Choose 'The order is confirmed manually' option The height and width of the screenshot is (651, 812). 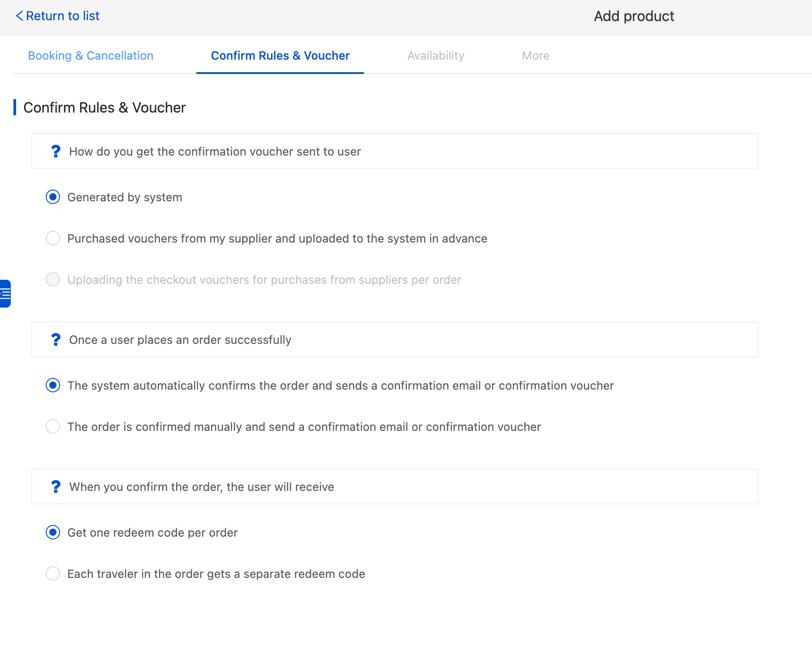[x=53, y=427]
